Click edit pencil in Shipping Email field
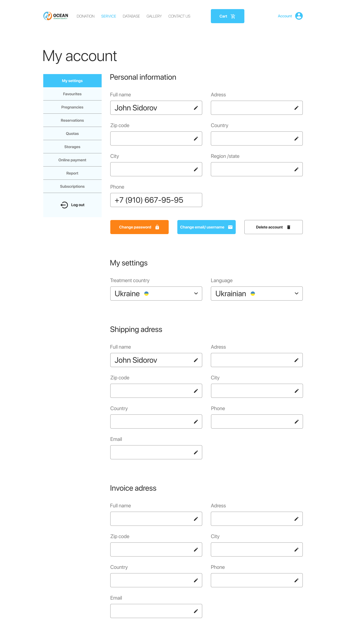Viewport: 346px width, 644px height. pyautogui.click(x=196, y=453)
